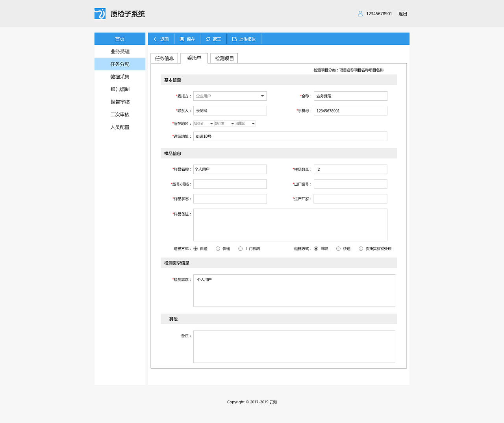Open the 福建省 province dropdown
Viewport: 504px width, 423px height.
pos(204,124)
